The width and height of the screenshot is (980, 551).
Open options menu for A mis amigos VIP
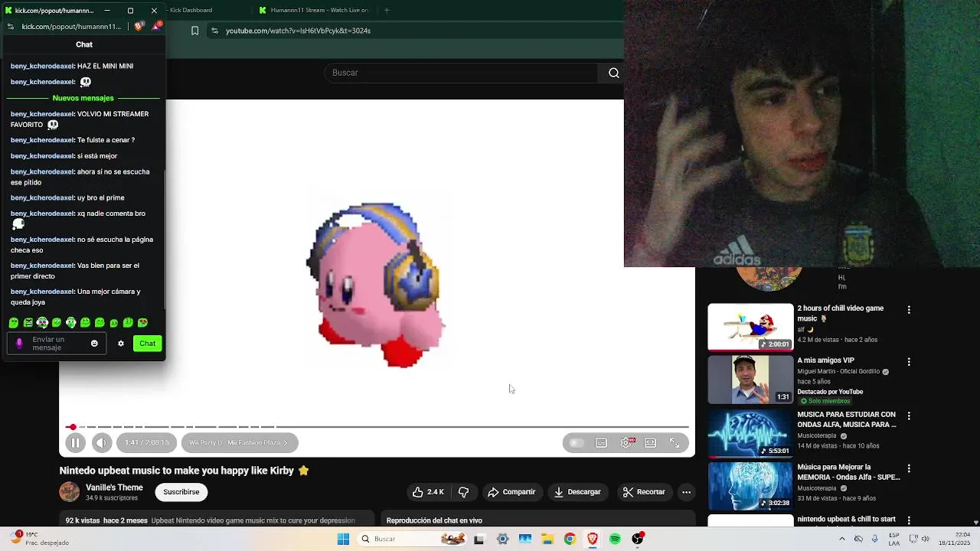(x=909, y=362)
